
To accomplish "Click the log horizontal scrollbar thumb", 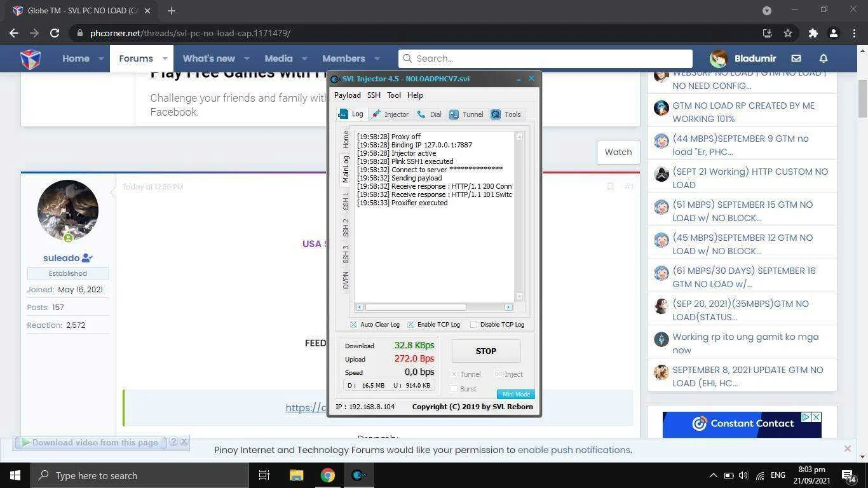I will pos(415,307).
